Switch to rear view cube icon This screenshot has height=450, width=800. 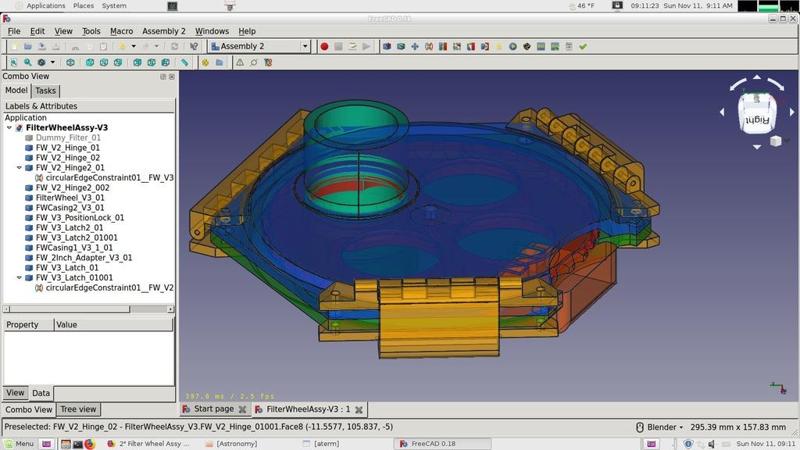[x=137, y=62]
